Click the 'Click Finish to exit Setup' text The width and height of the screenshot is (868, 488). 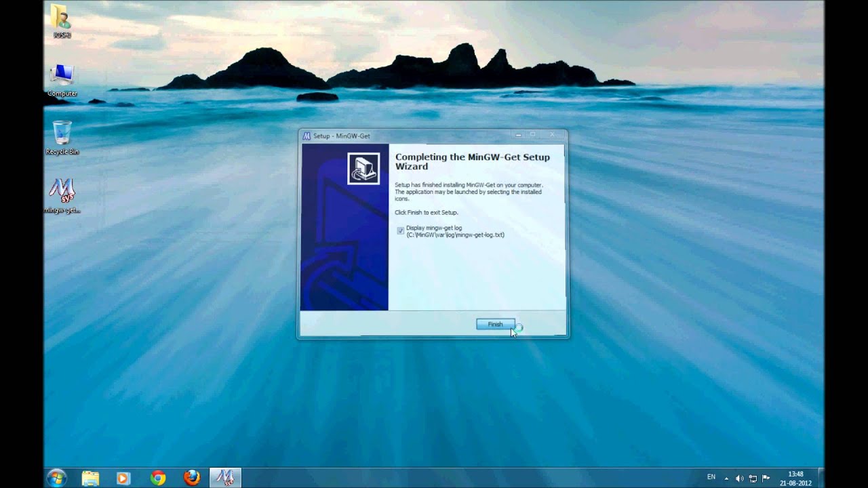[x=427, y=213]
